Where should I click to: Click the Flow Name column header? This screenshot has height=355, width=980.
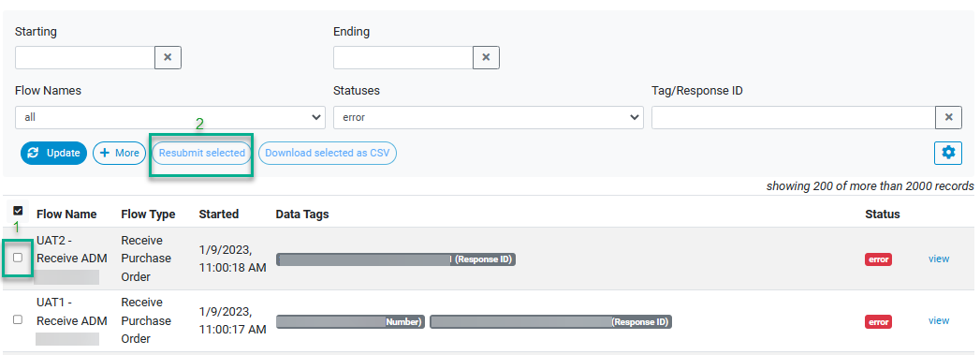pos(66,214)
